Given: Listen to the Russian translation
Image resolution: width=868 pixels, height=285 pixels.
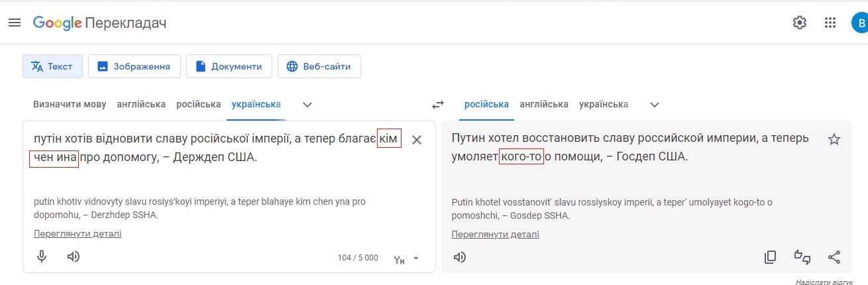Looking at the screenshot, I should click(459, 257).
